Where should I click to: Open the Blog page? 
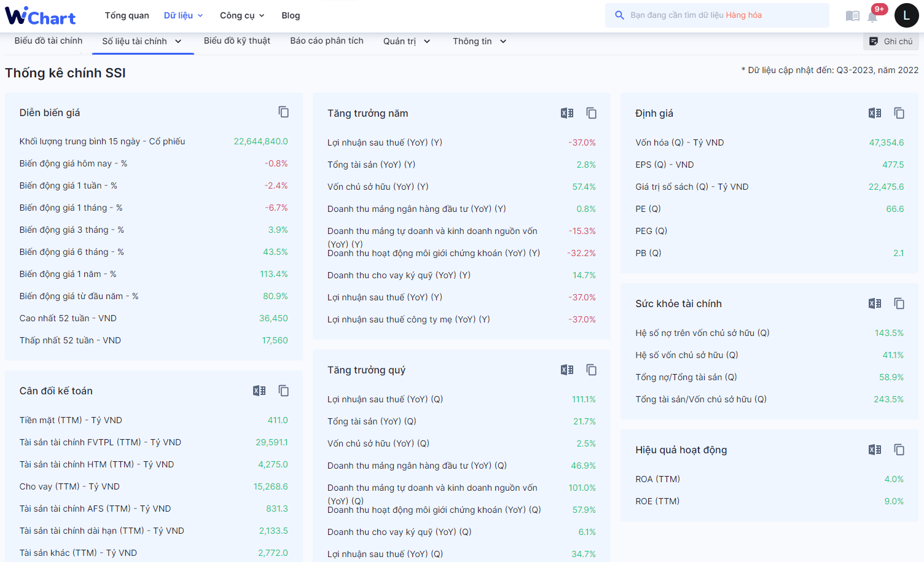tap(291, 15)
